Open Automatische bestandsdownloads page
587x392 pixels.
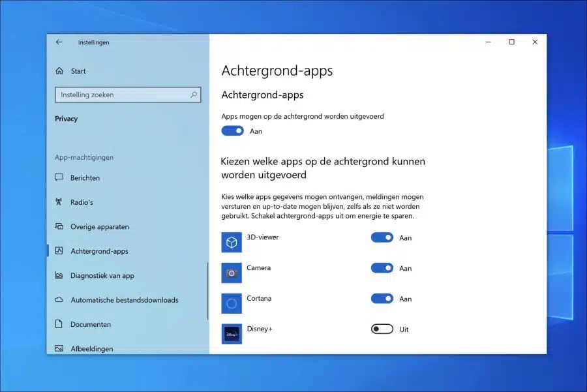(x=127, y=300)
